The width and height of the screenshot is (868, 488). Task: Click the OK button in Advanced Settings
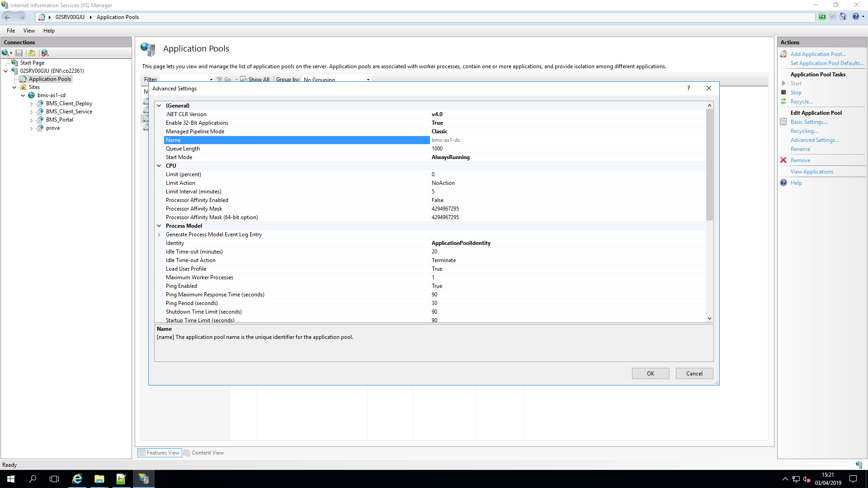(650, 373)
